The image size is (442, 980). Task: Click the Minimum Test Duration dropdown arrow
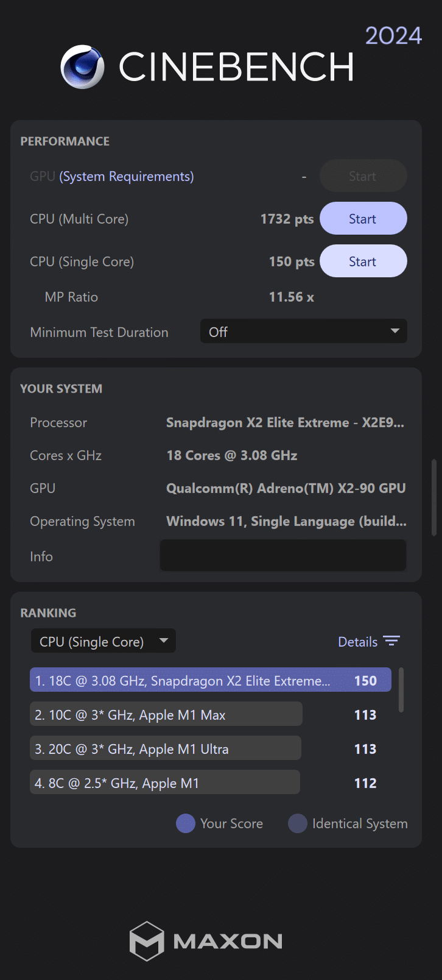[x=395, y=332]
